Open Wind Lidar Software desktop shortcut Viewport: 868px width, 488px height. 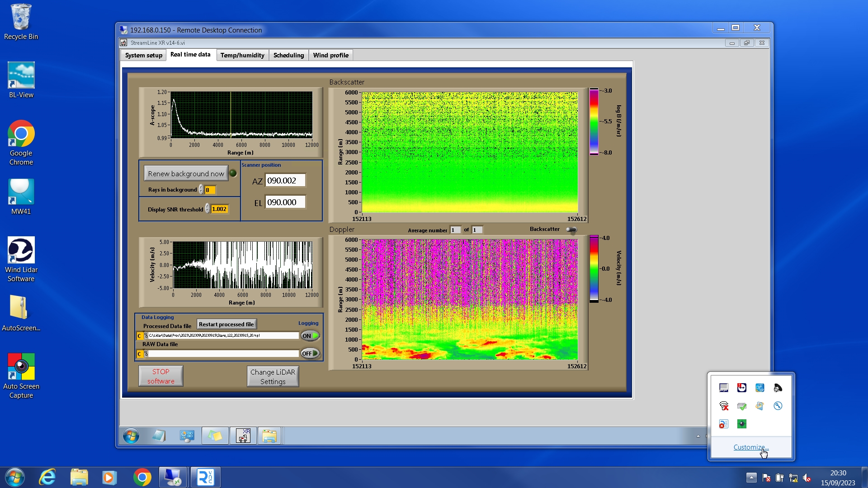click(21, 250)
